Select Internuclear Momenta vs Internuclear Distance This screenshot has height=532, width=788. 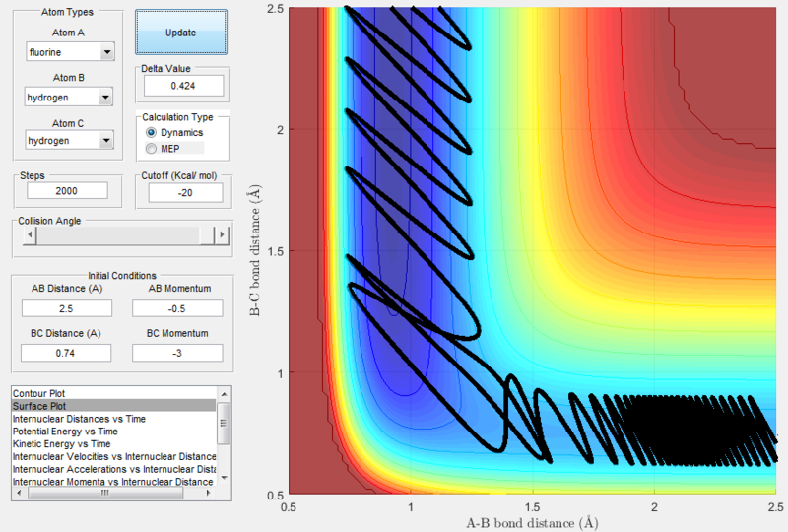pyautogui.click(x=114, y=481)
